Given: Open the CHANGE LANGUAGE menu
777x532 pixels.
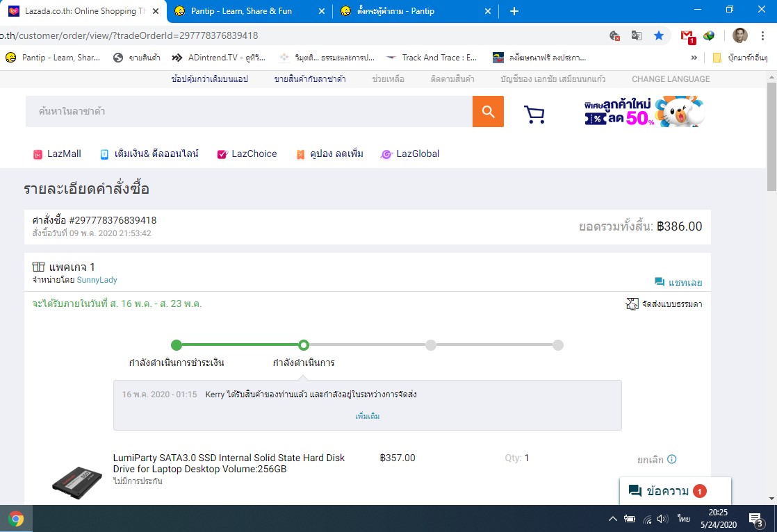Looking at the screenshot, I should pyautogui.click(x=671, y=79).
